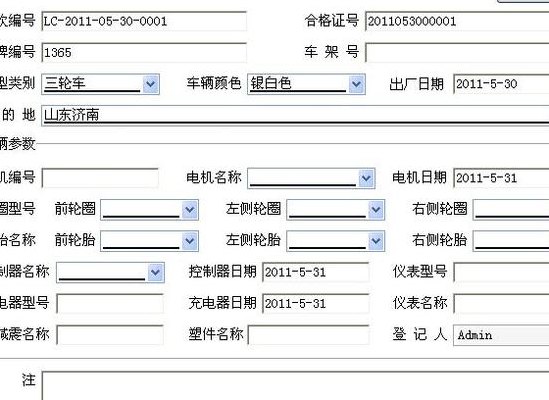Open the 左侧轮圈 dropdown arrow
This screenshot has width=549, height=400.
pos(376,209)
